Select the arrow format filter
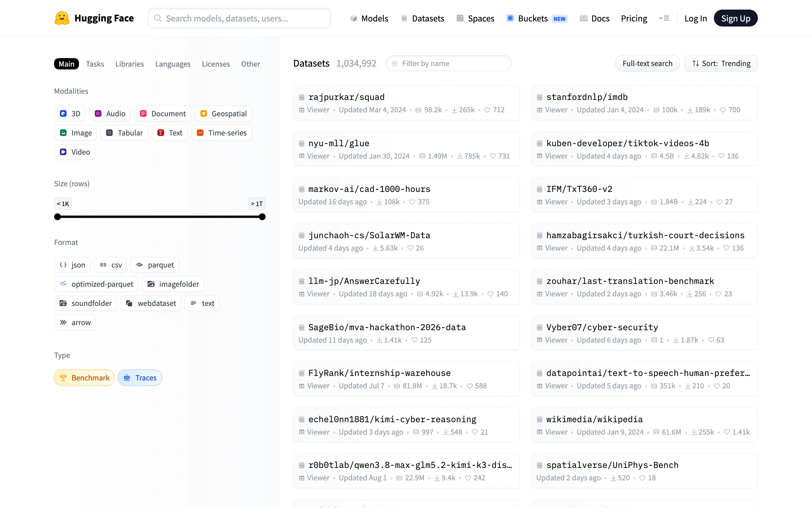812x508 pixels. (75, 322)
